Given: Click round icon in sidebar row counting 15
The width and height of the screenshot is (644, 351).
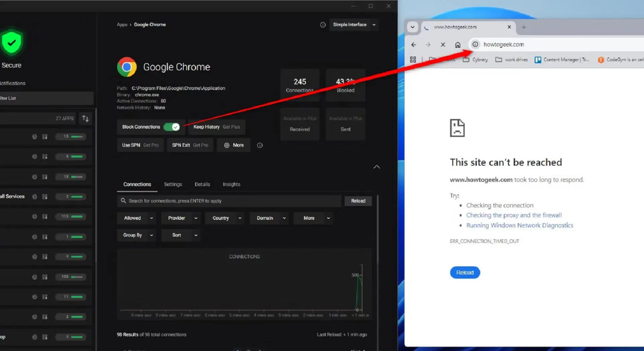Looking at the screenshot, I should 35,137.
